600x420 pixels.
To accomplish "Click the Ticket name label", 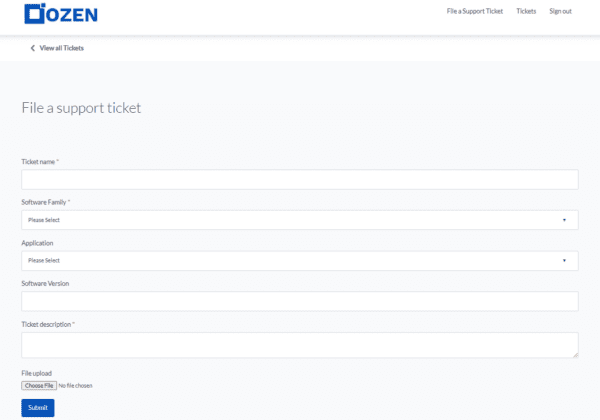I will [x=39, y=161].
